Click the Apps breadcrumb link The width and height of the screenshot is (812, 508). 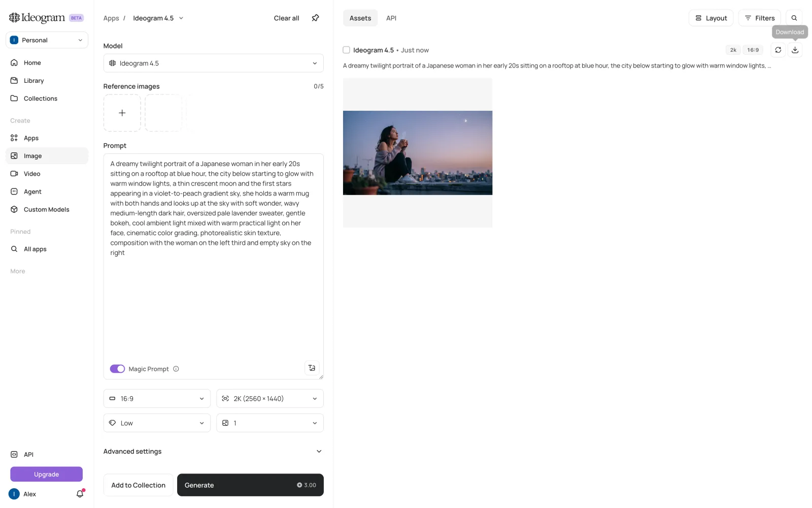(111, 18)
